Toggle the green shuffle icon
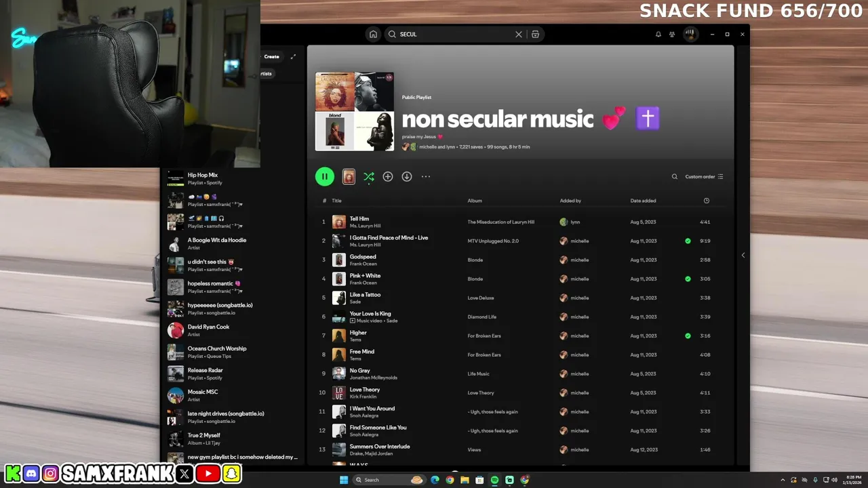The height and width of the screenshot is (488, 868). tap(369, 177)
